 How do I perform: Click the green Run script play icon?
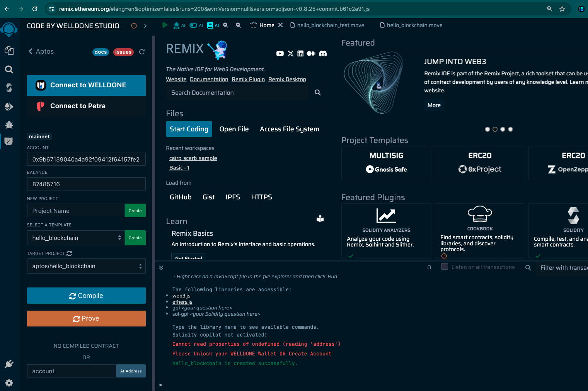pyautogui.click(x=165, y=25)
